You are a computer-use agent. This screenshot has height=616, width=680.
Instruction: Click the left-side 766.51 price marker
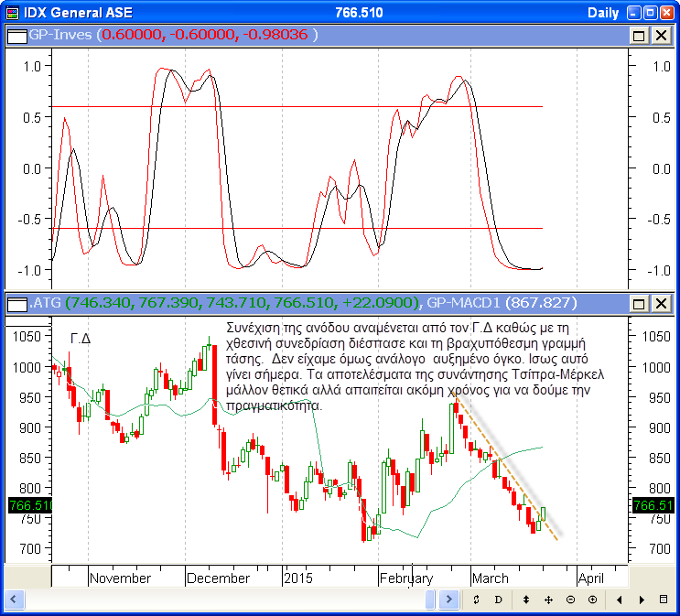click(x=30, y=505)
